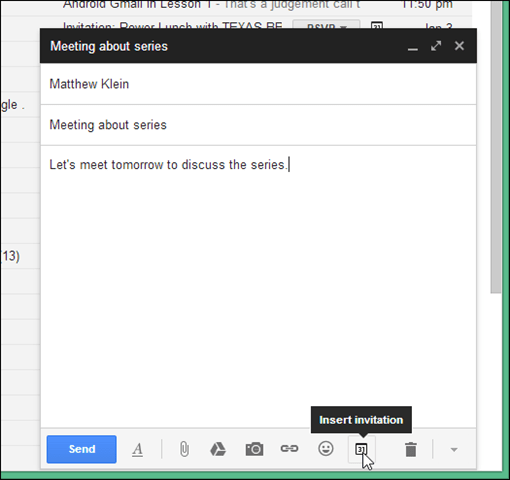510x480 pixels.
Task: Click the calendar icon beside RSVP
Action: (x=377, y=25)
